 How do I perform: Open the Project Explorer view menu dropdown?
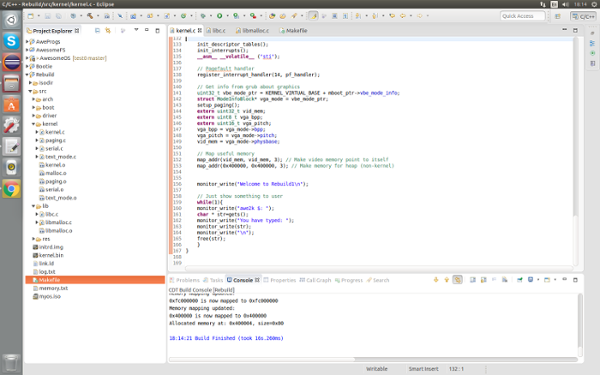[x=136, y=30]
